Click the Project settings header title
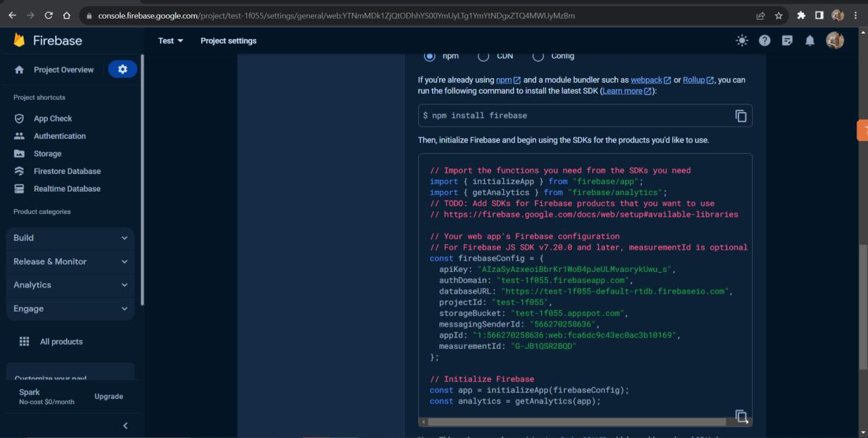This screenshot has width=868, height=438. click(229, 40)
